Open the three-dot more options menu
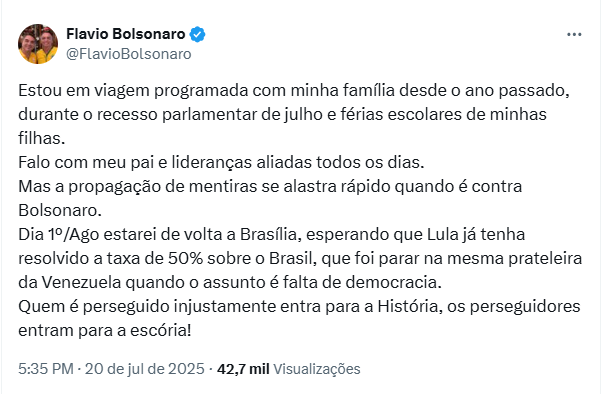The width and height of the screenshot is (609, 394). click(x=574, y=34)
